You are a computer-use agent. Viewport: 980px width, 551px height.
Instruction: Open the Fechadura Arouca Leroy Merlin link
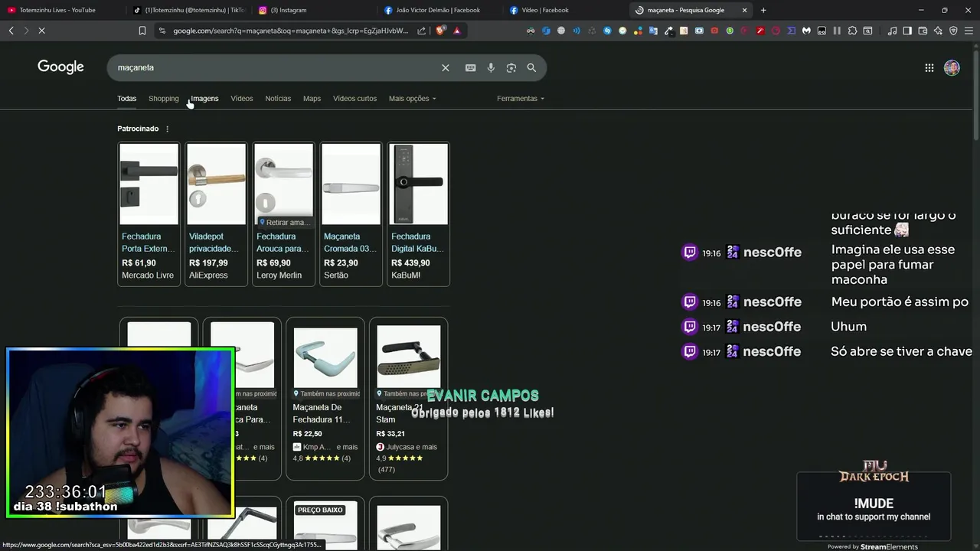(x=283, y=243)
